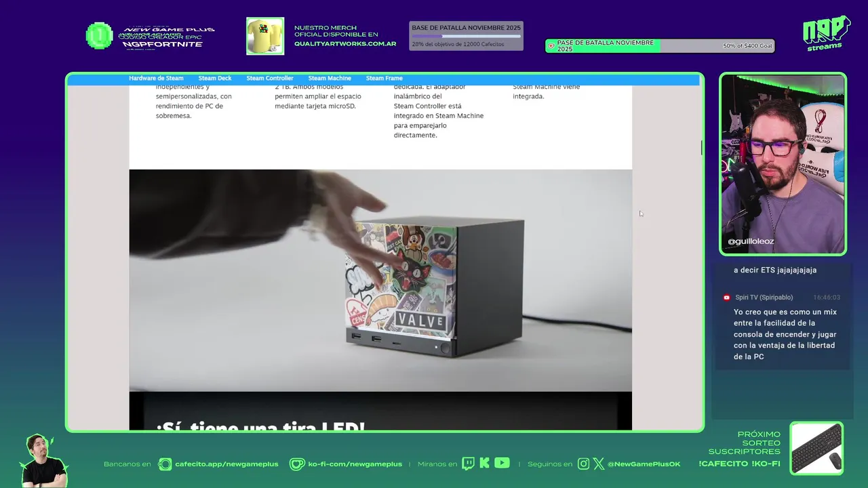Click the yellow merch t-shirt thumbnail
868x488 pixels.
click(x=265, y=37)
